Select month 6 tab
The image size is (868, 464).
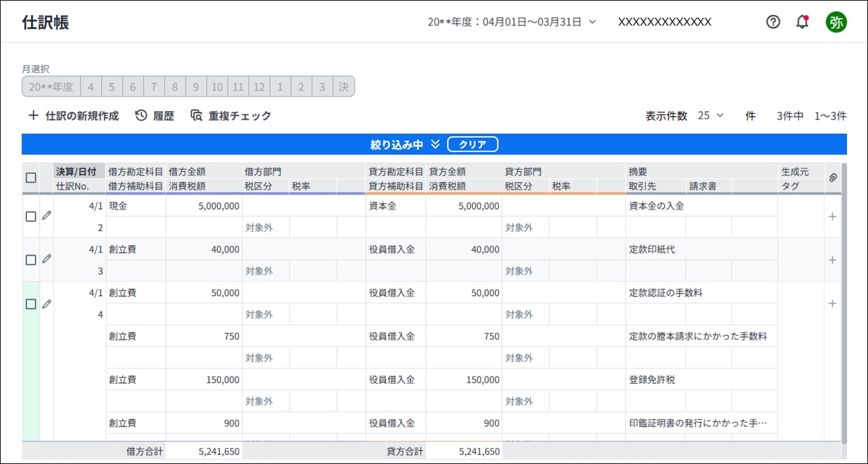[x=133, y=87]
